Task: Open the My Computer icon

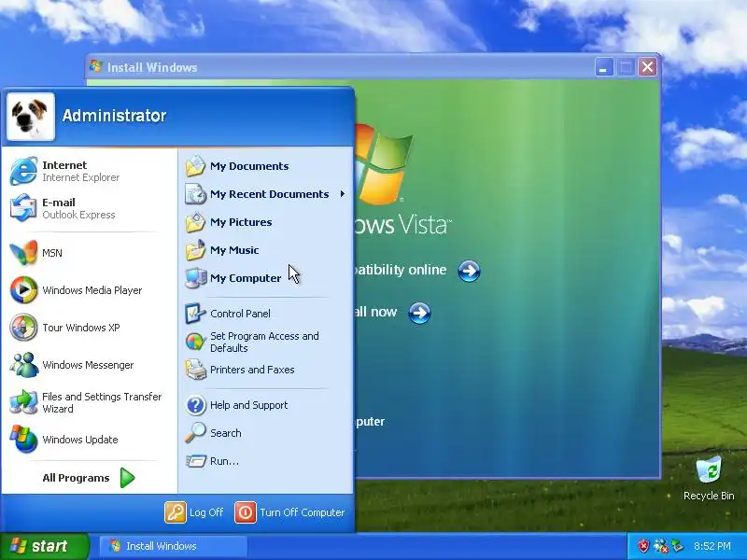Action: tap(195, 278)
